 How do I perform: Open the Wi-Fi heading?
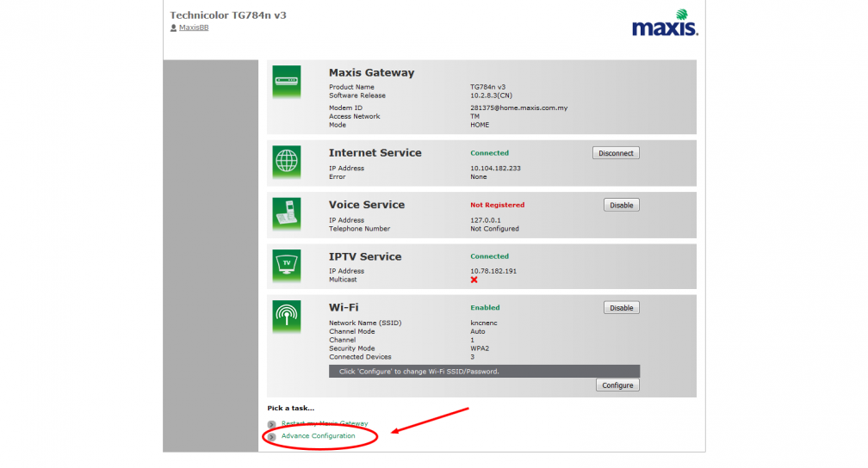(344, 308)
